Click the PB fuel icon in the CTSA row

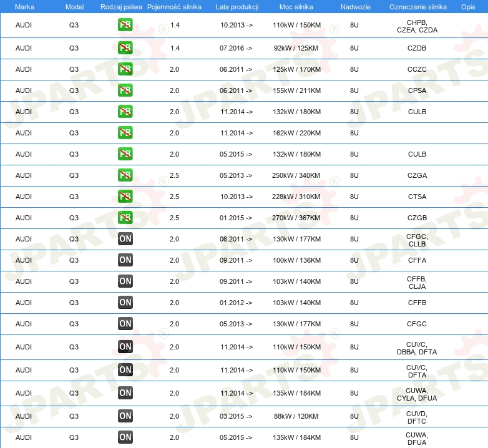tap(125, 197)
